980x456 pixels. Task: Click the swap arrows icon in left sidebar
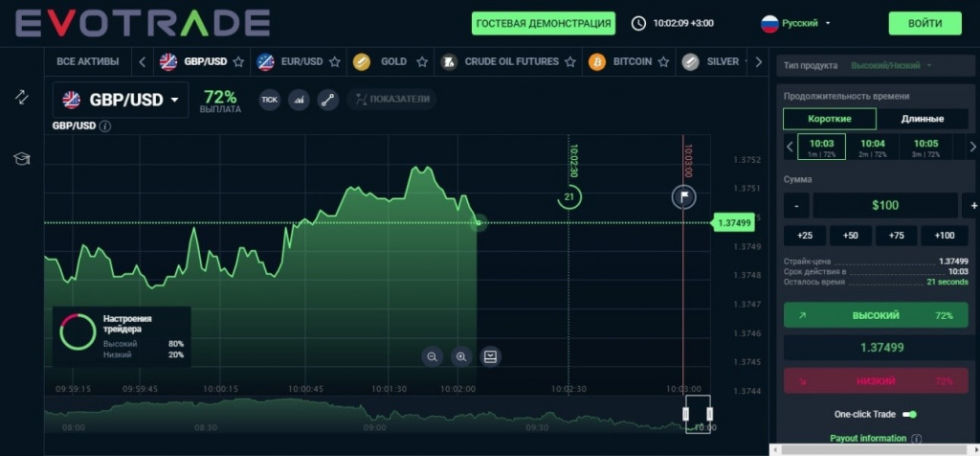pyautogui.click(x=22, y=97)
